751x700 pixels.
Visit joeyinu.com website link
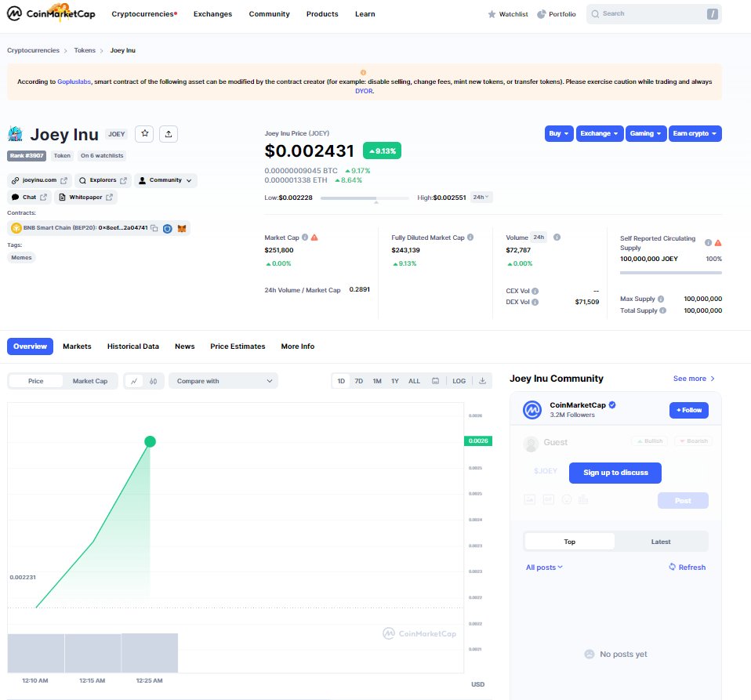39,180
